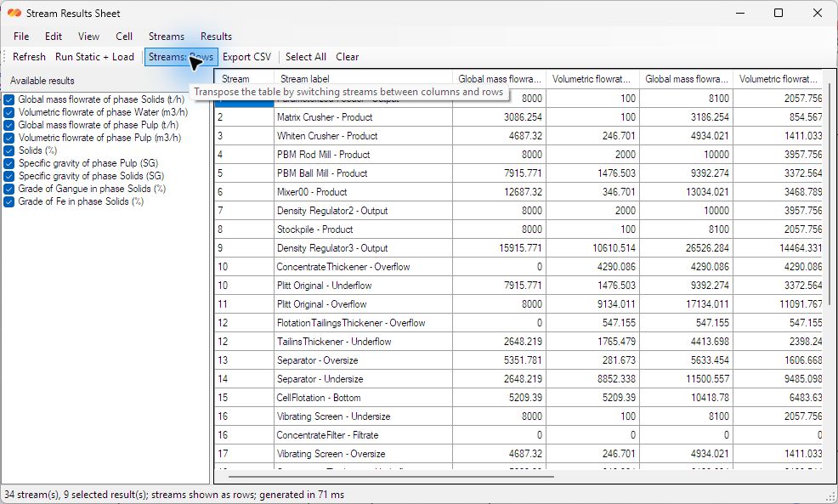Image resolution: width=838 pixels, height=504 pixels.
Task: Click the Stream Results Sheet app icon
Action: pyautogui.click(x=14, y=13)
